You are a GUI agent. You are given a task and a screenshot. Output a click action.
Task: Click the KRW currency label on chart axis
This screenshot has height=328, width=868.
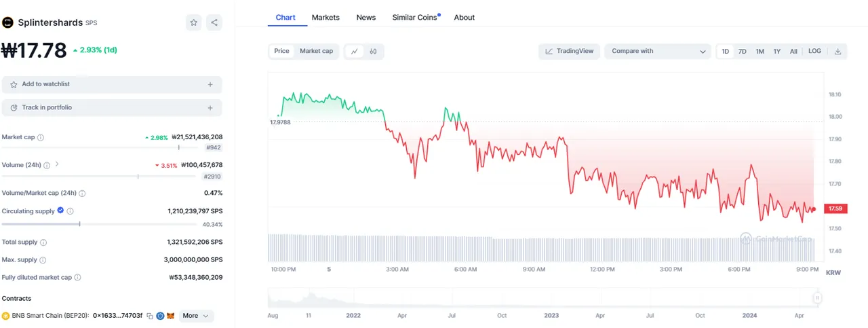coord(832,272)
